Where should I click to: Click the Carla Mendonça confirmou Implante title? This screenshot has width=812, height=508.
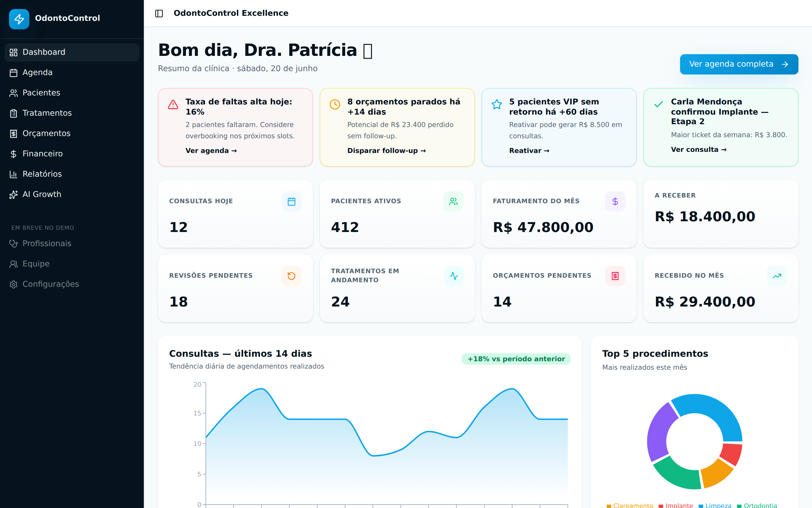pyautogui.click(x=720, y=111)
